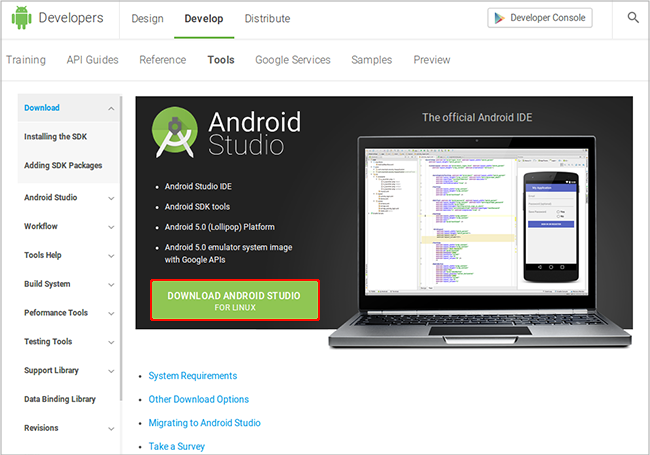The height and width of the screenshot is (455, 650).
Task: Click 'Android SDK tools' bullet text
Action: [x=197, y=207]
